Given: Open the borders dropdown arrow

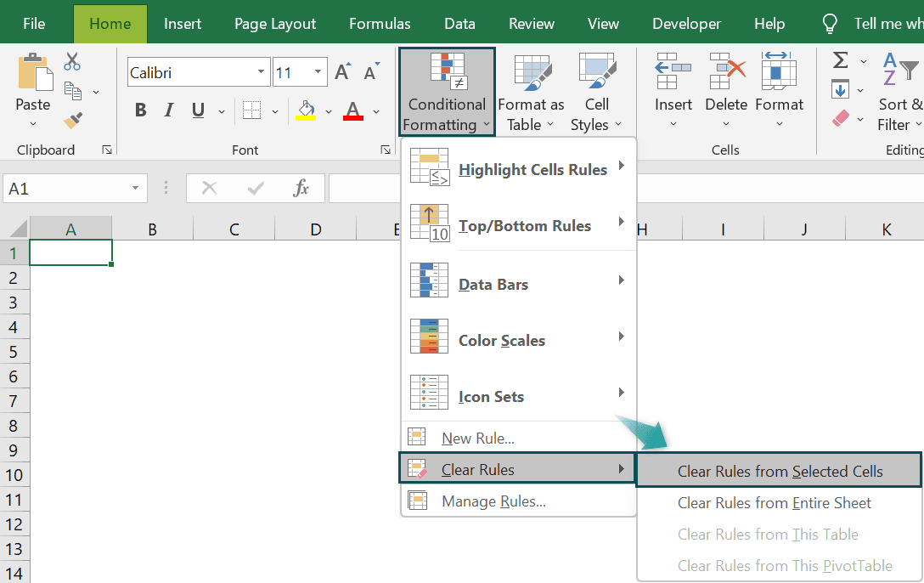Looking at the screenshot, I should [x=274, y=111].
